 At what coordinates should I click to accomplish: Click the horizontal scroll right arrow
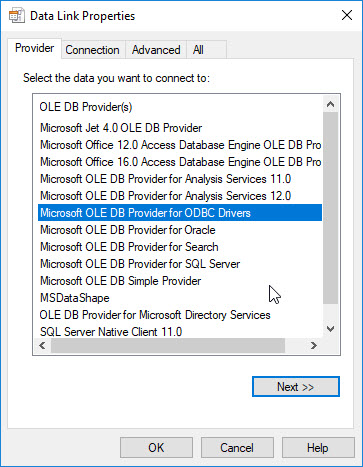click(x=314, y=345)
